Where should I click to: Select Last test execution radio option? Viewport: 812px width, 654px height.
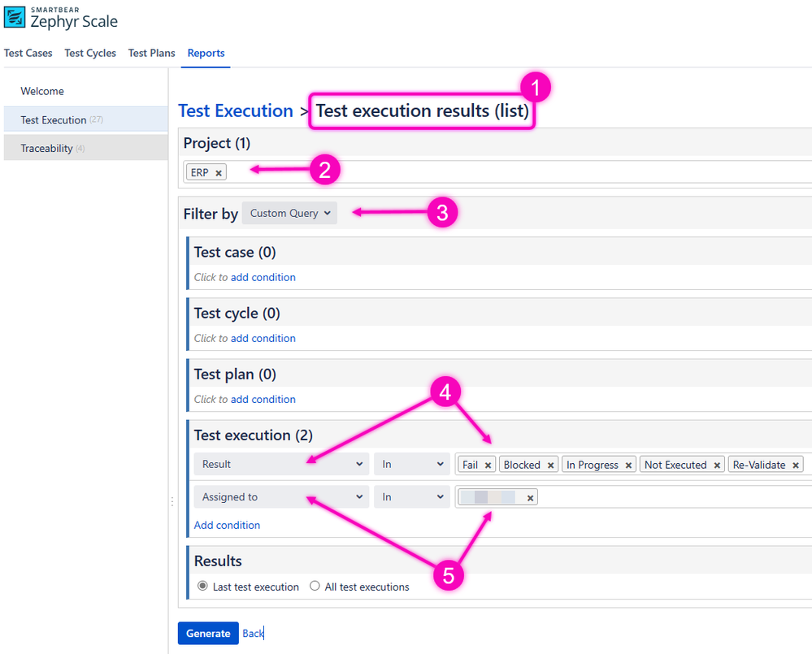click(202, 587)
